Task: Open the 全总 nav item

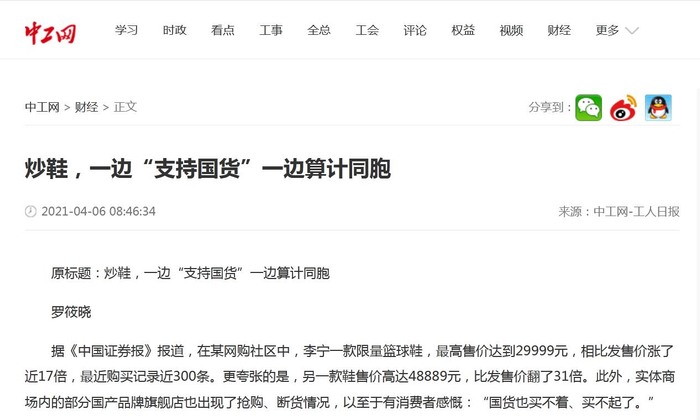Action: 319,30
